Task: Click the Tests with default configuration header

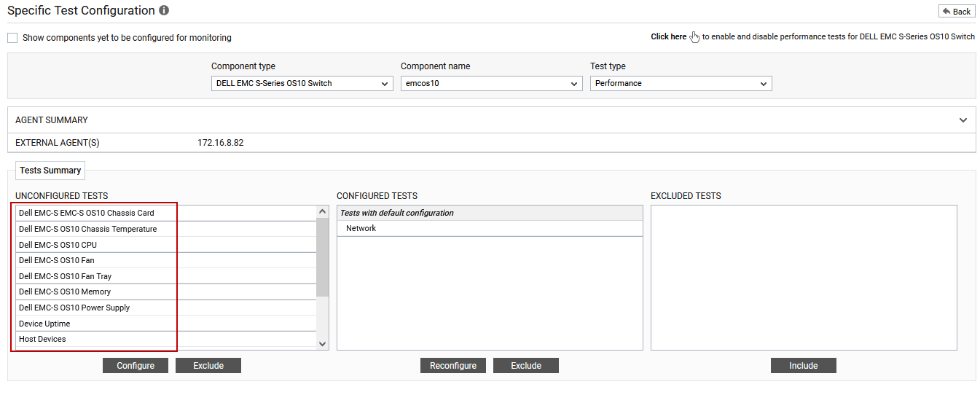Action: point(490,213)
